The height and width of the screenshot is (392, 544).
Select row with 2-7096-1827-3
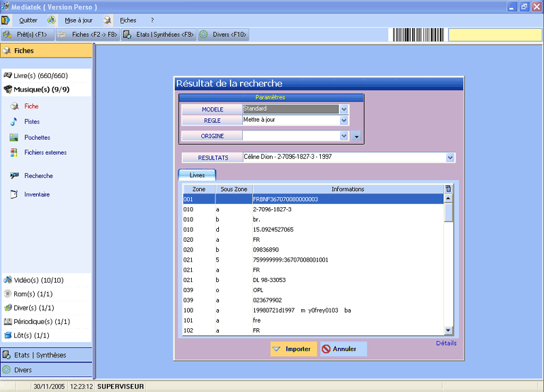[x=313, y=209]
